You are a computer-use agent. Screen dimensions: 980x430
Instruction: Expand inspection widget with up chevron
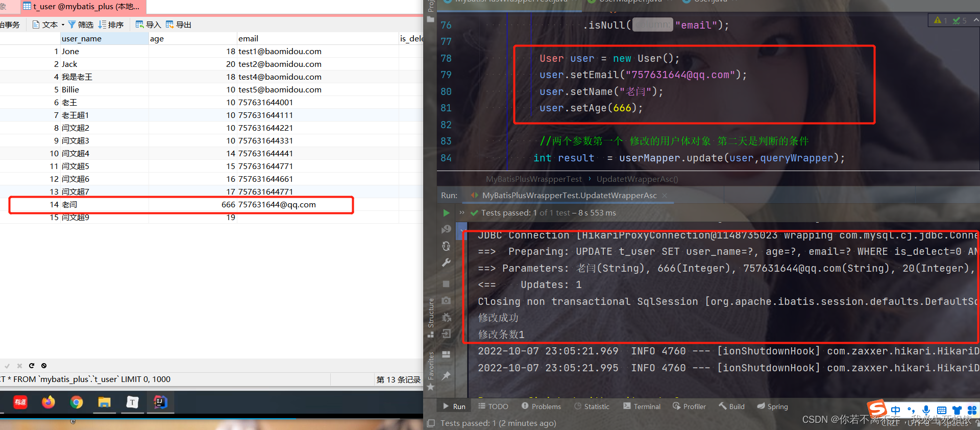tap(976, 20)
